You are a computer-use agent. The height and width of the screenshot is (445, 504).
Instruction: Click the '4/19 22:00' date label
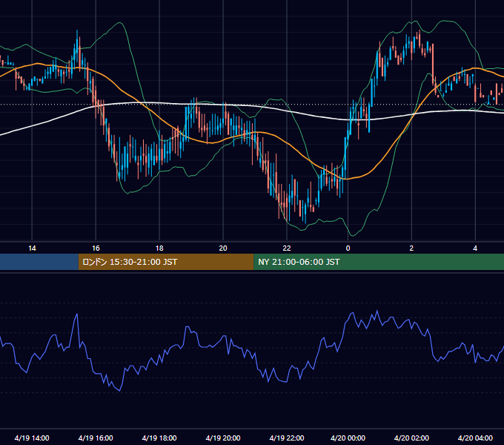click(287, 438)
